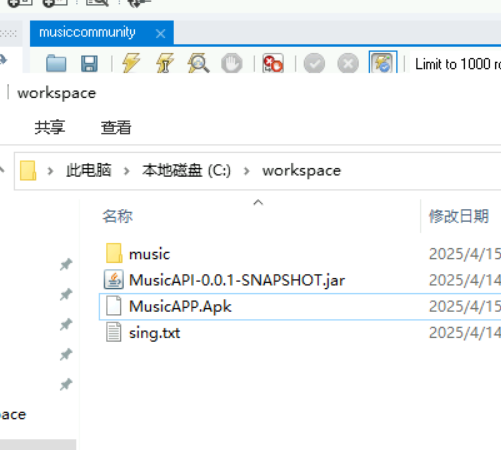This screenshot has height=450, width=501.
Task: Click the lowest pin icon in navigation pane
Action: 66,385
